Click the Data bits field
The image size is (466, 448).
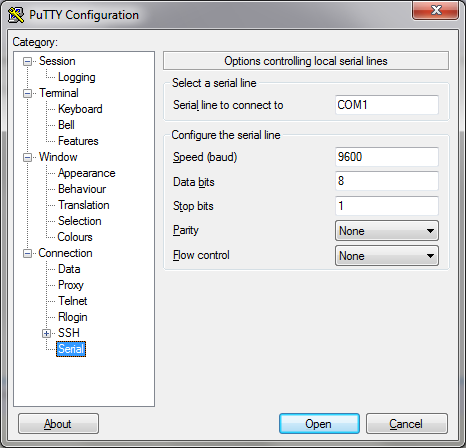click(x=387, y=181)
